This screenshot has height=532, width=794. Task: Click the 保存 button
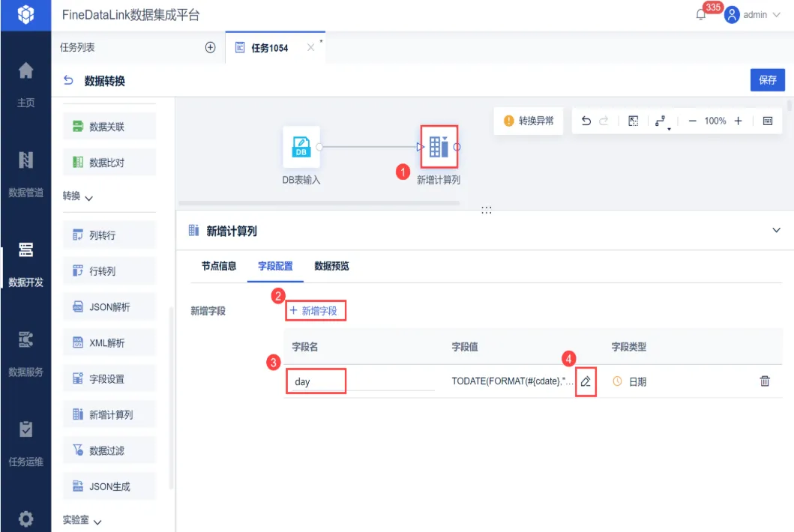pyautogui.click(x=767, y=80)
